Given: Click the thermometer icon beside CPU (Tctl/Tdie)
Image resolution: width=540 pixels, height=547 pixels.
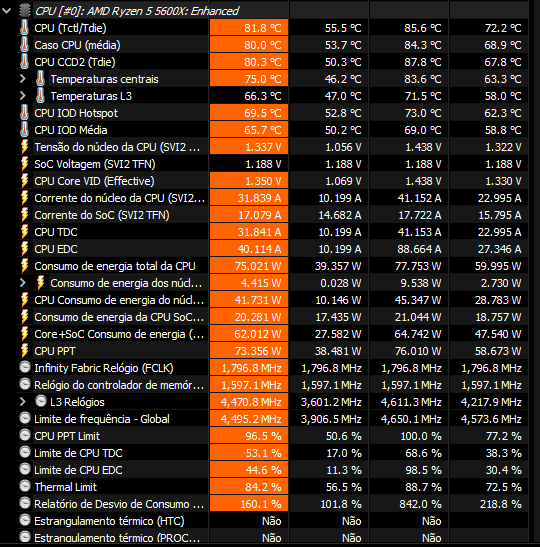Looking at the screenshot, I should tap(24, 28).
